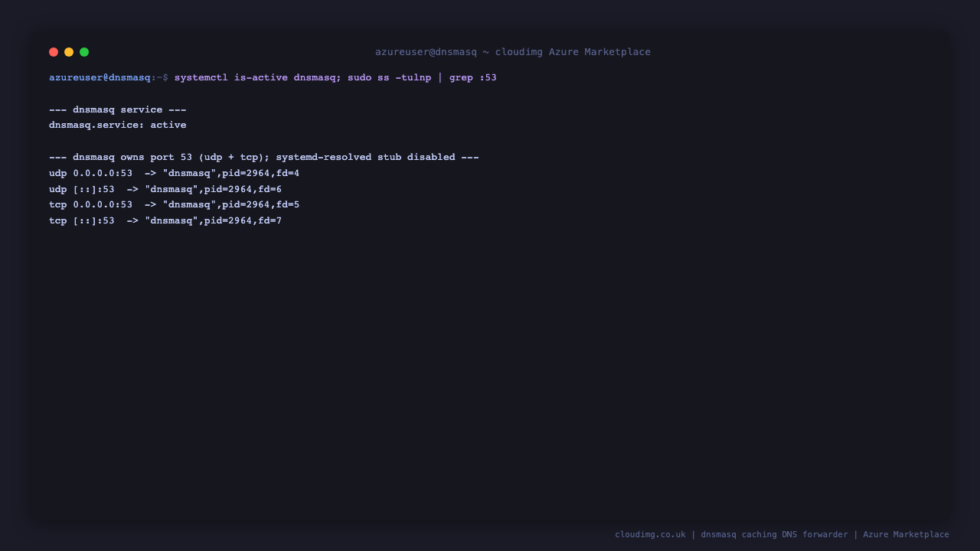Click the 'sudo ss -tulnp | grep :53' command portion
Screen dimensions: 980x551
click(422, 77)
